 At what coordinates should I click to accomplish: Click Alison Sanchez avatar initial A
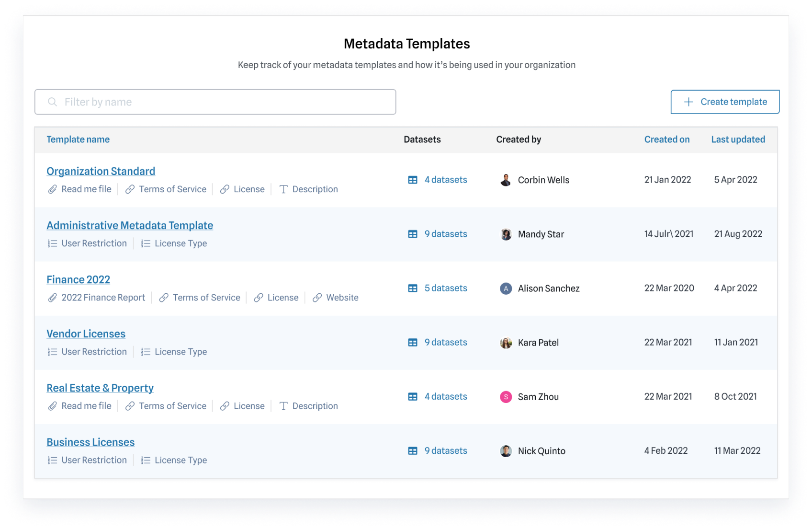pos(506,288)
